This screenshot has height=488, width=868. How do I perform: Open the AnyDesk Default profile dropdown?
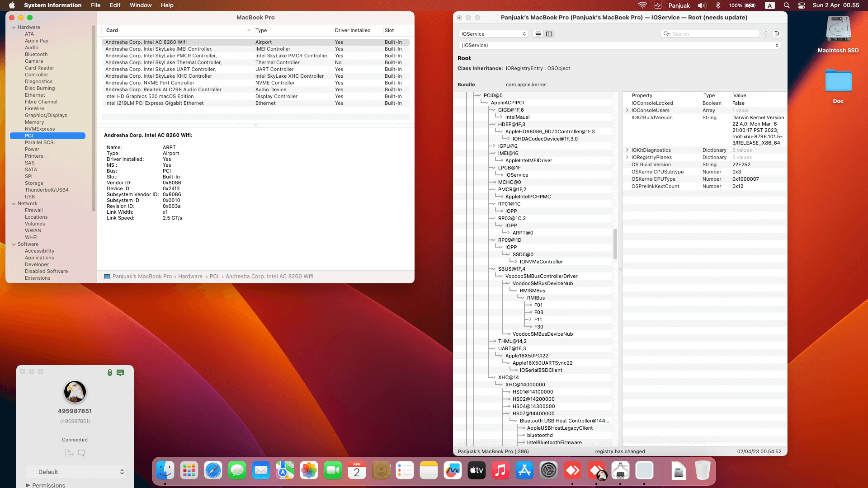[75, 472]
